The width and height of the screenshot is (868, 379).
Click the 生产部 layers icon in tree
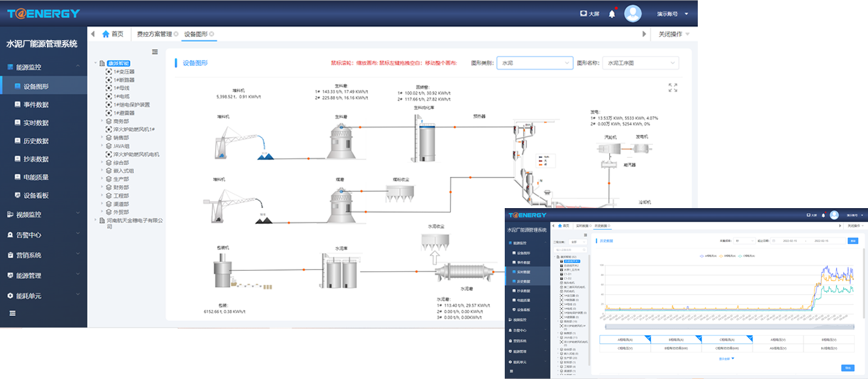[x=109, y=179]
